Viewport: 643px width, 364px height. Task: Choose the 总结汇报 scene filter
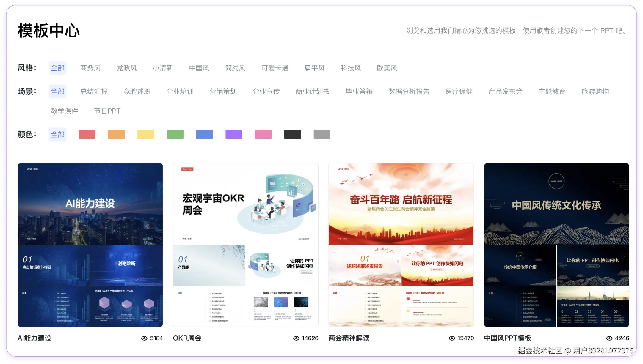(x=94, y=92)
